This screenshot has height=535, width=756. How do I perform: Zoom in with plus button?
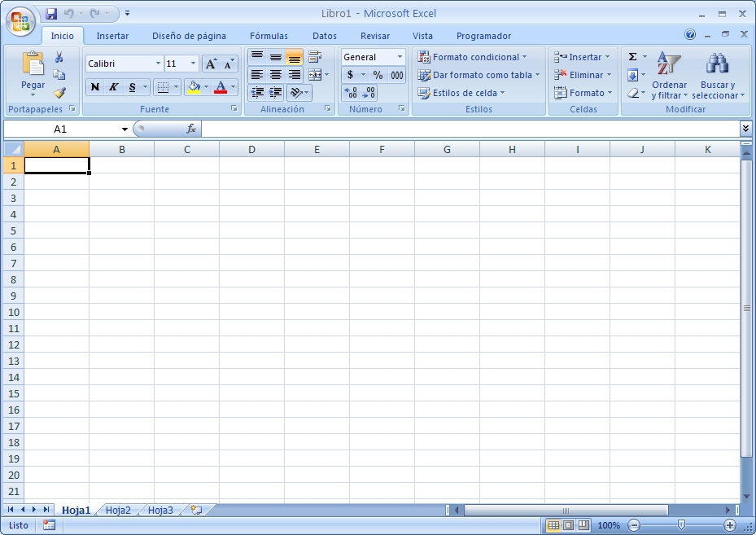click(729, 525)
